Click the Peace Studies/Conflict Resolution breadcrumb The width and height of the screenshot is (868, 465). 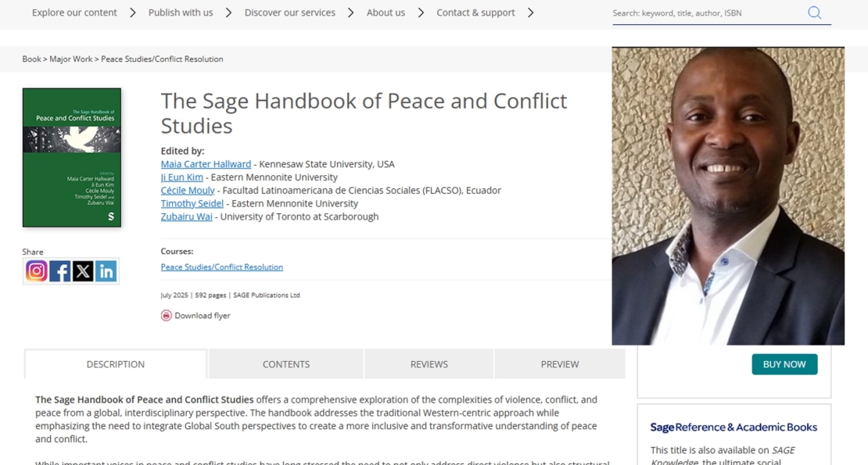click(x=162, y=59)
